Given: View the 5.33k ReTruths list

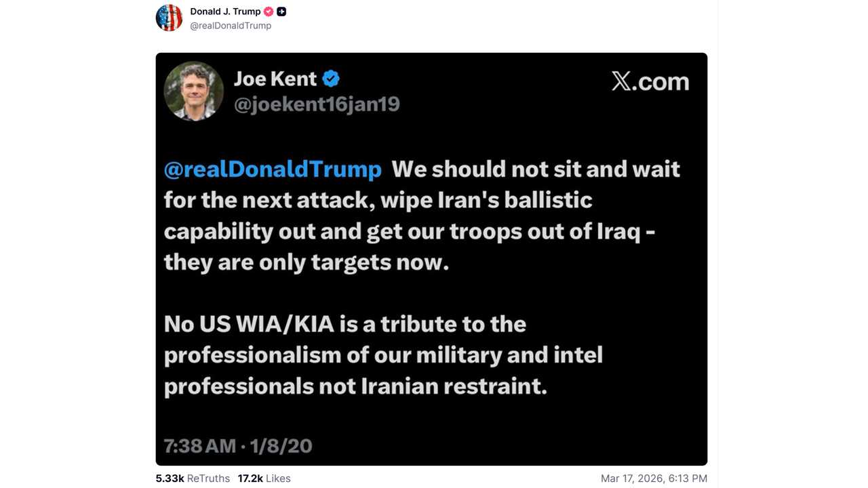Looking at the screenshot, I should pos(193,479).
